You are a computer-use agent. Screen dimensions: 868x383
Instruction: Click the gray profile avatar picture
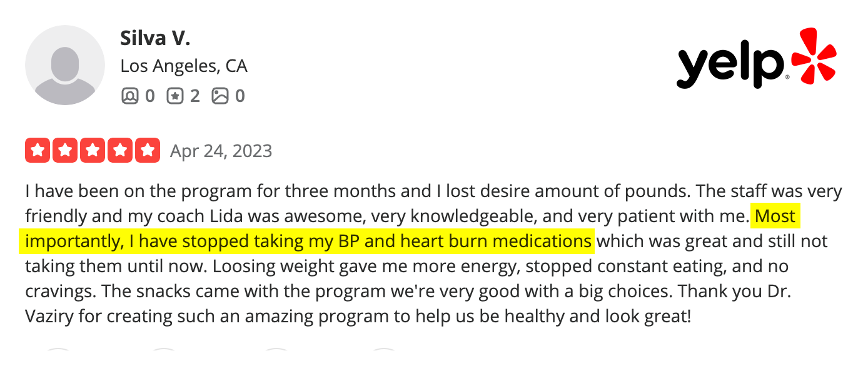65,65
